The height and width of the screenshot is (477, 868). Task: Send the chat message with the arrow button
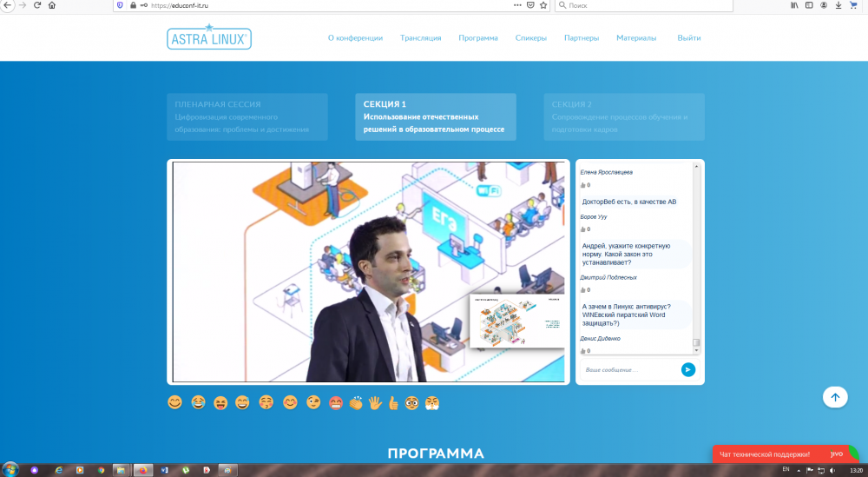[x=688, y=369]
